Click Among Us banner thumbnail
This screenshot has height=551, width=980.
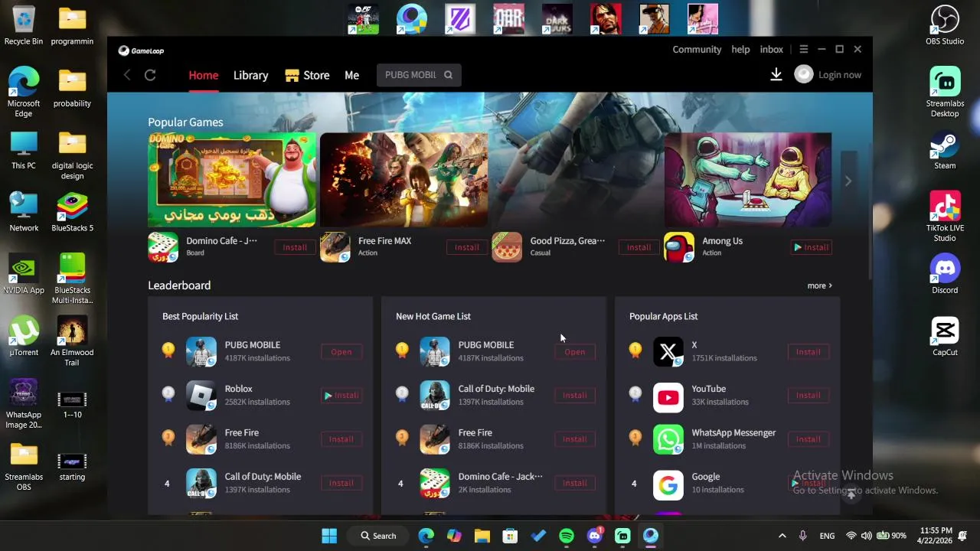[x=748, y=180]
